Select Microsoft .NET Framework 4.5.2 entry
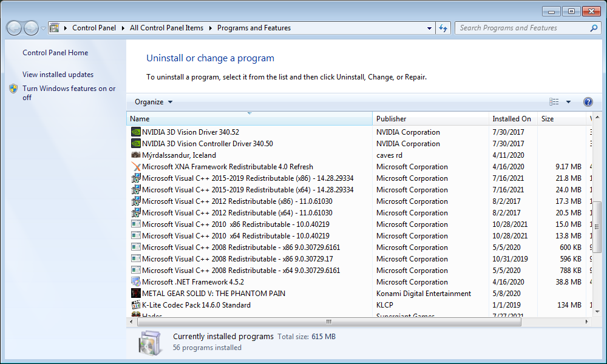The height and width of the screenshot is (364, 607). [x=359, y=282]
